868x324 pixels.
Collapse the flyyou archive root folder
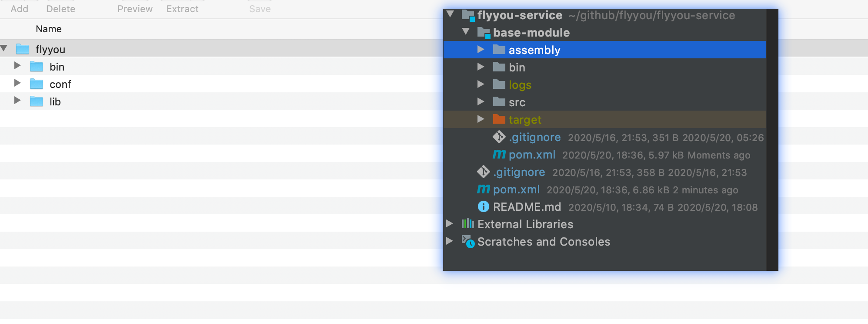coord(4,48)
